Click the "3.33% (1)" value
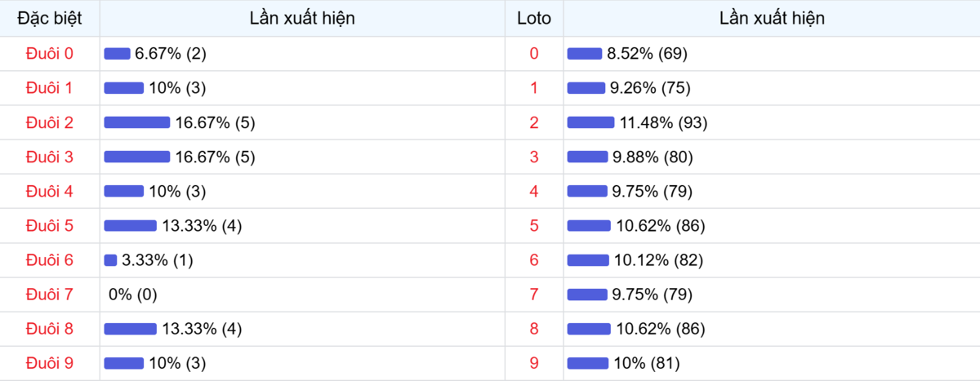Screen dimensions: 980x381 point(158,260)
